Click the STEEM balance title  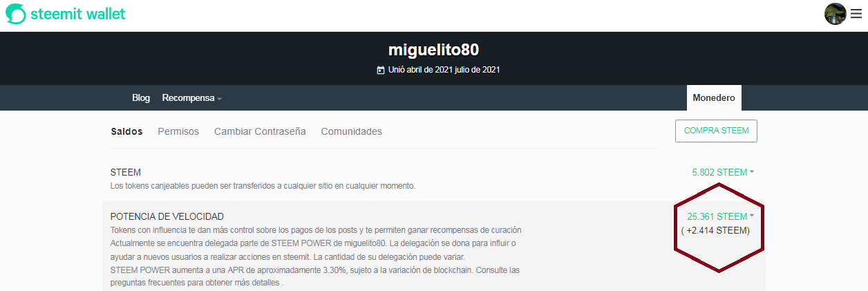click(x=126, y=172)
